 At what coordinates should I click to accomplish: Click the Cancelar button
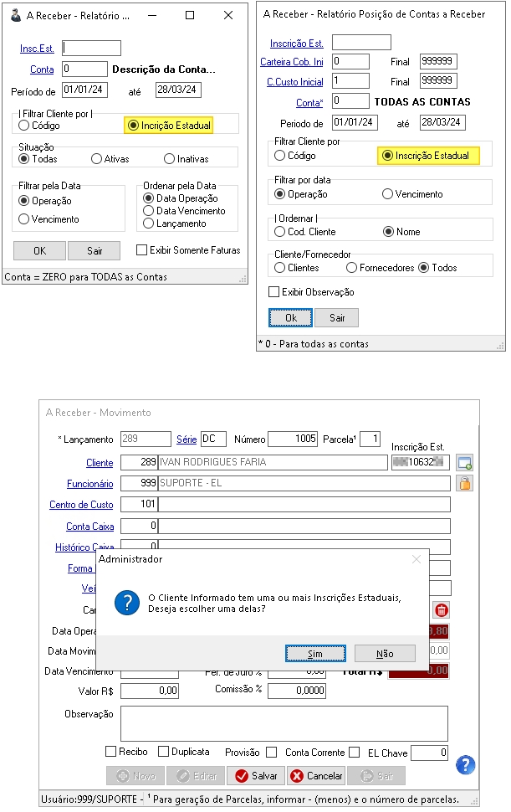click(x=316, y=776)
